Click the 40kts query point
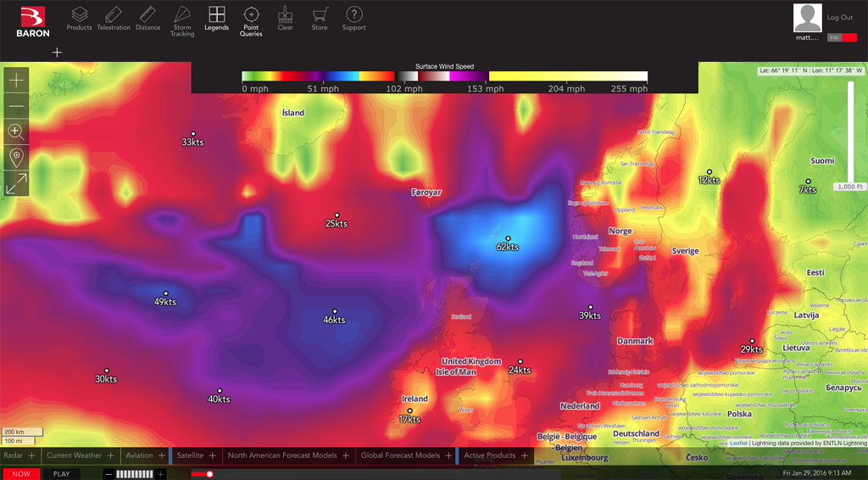 pos(220,391)
